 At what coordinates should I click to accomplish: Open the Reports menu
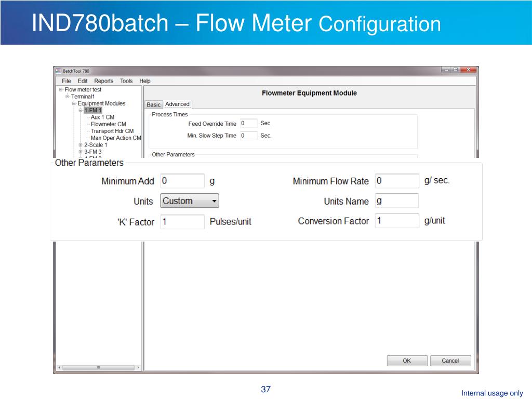[x=104, y=81]
